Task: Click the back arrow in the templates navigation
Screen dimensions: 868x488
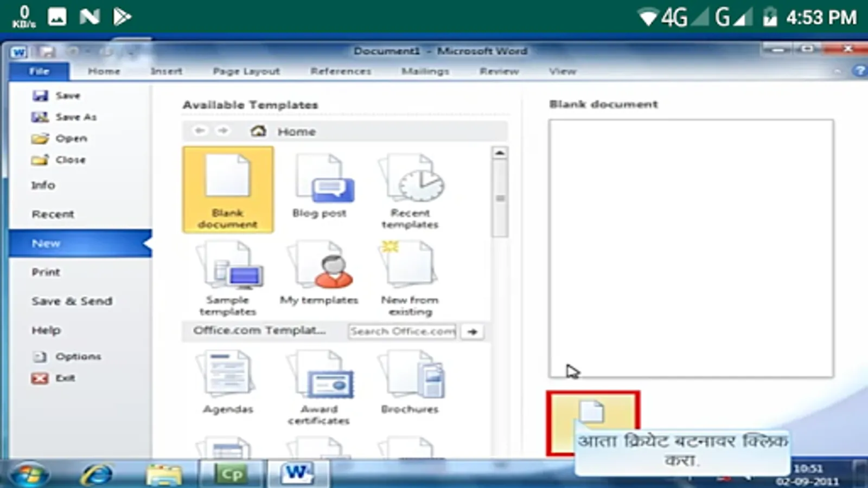Action: 200,131
